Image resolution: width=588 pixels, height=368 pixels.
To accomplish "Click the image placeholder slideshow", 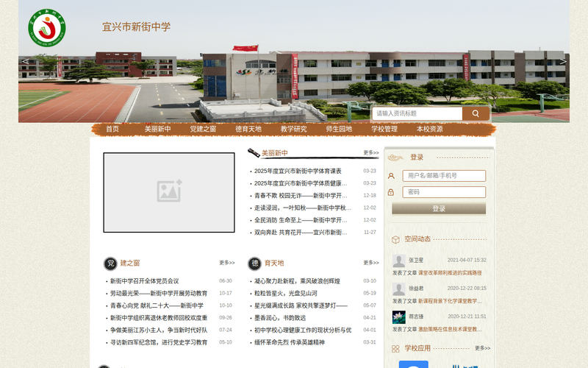I will pyautogui.click(x=169, y=193).
